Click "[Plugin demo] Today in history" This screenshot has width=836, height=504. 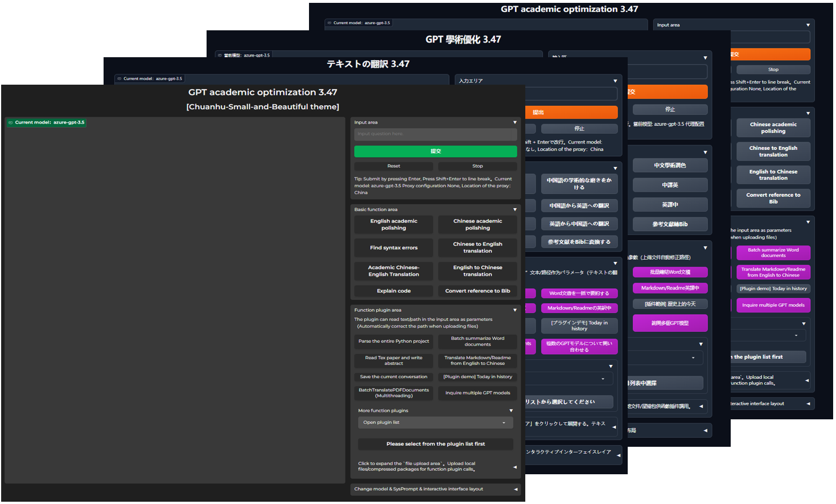pos(477,376)
